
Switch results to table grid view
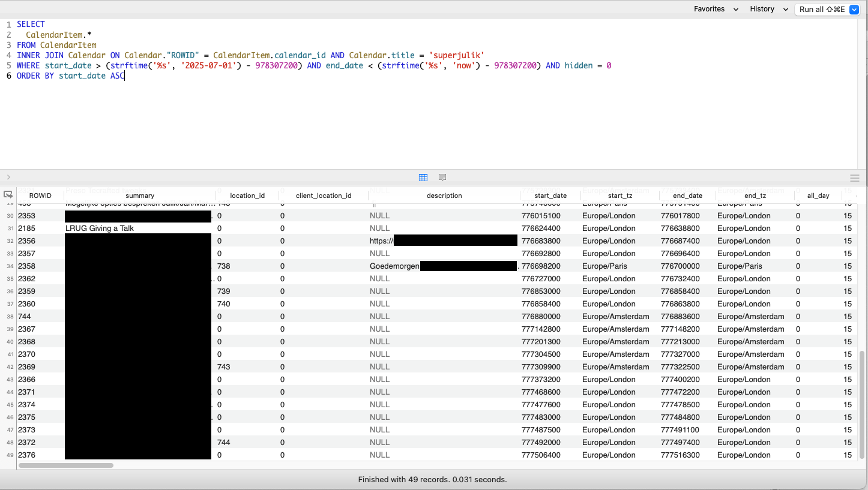click(423, 177)
